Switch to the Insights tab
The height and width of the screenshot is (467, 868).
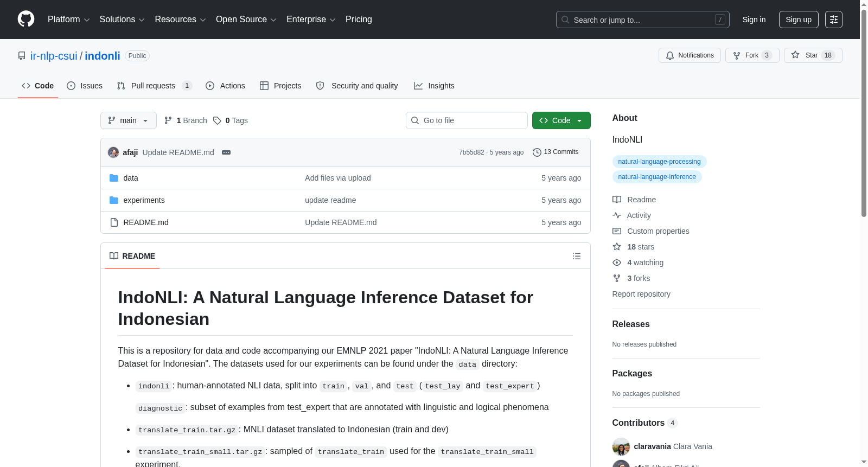(434, 86)
